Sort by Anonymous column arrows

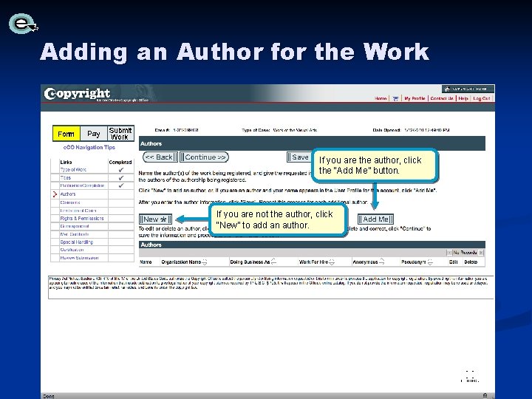382,262
